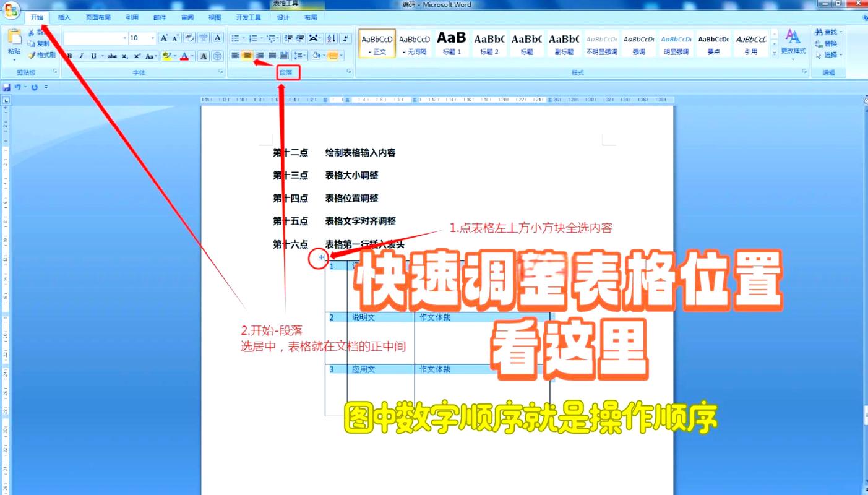
Task: Open the round Office button menu
Action: [11, 10]
